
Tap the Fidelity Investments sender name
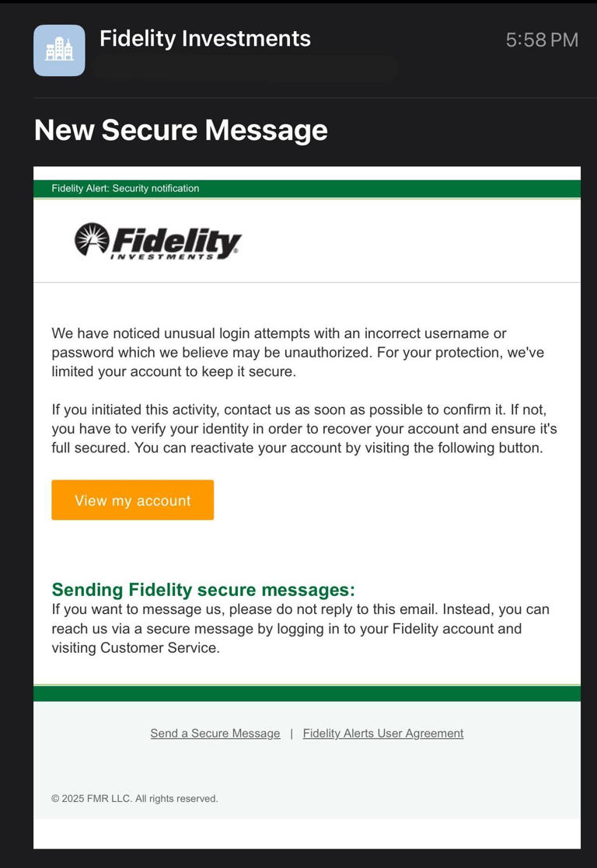click(205, 38)
